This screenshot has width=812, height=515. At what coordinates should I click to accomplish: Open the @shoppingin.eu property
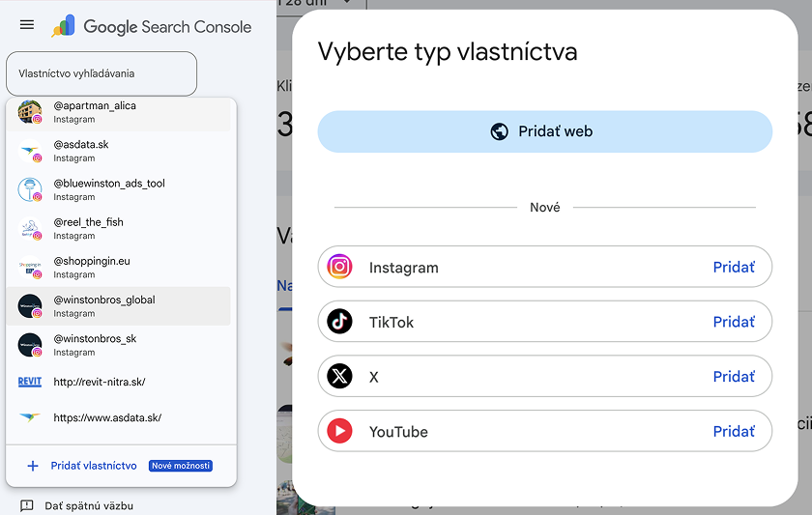click(x=118, y=267)
